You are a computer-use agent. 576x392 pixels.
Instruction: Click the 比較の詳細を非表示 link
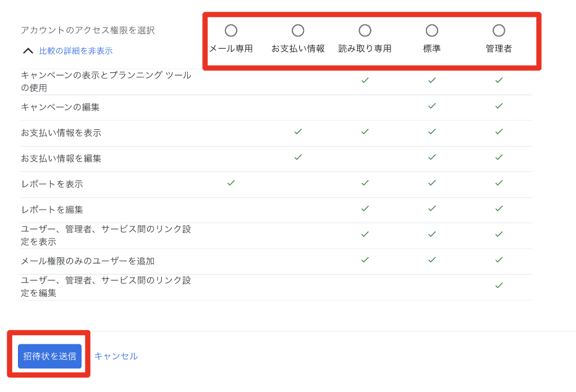75,51
